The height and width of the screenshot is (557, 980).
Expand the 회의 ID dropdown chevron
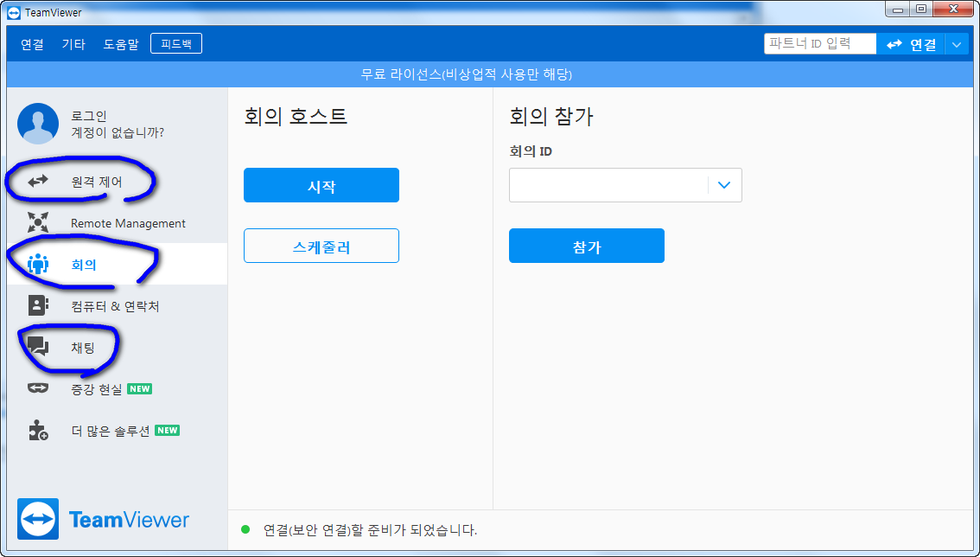pos(724,185)
